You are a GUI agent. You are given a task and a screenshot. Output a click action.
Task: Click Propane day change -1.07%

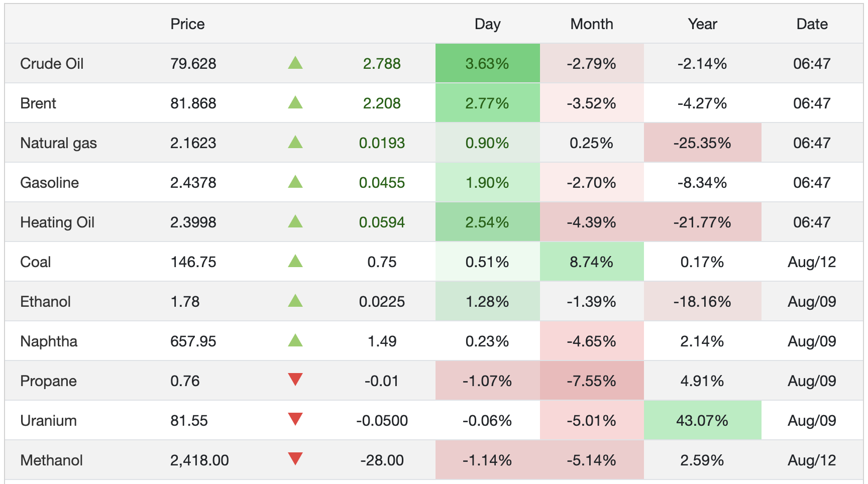pyautogui.click(x=487, y=381)
